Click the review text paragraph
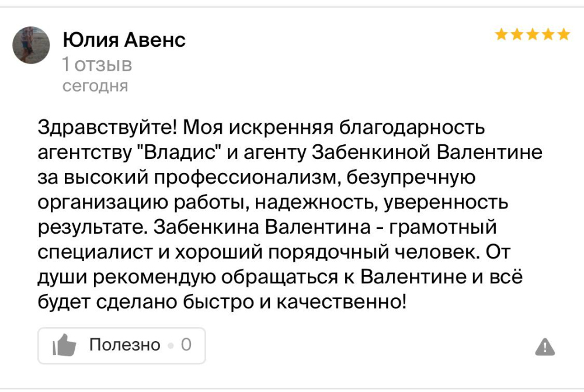Image resolution: width=584 pixels, height=392 pixels. point(290,214)
